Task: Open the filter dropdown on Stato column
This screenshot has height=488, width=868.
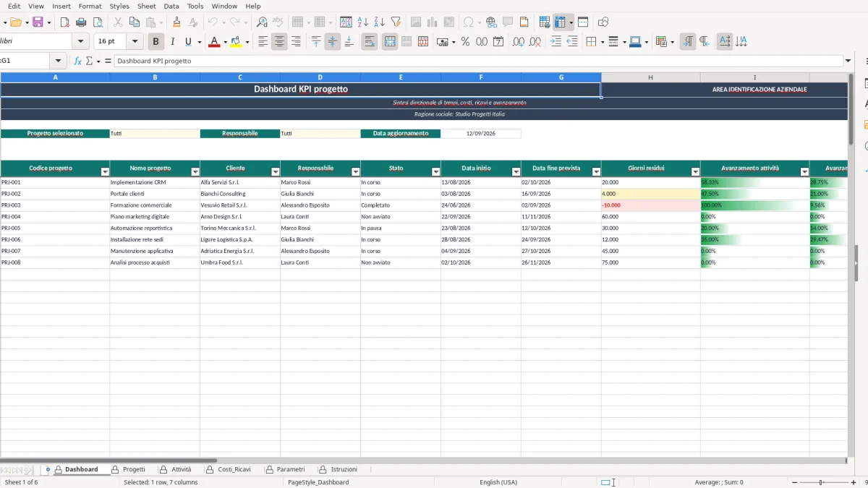Action: [435, 172]
